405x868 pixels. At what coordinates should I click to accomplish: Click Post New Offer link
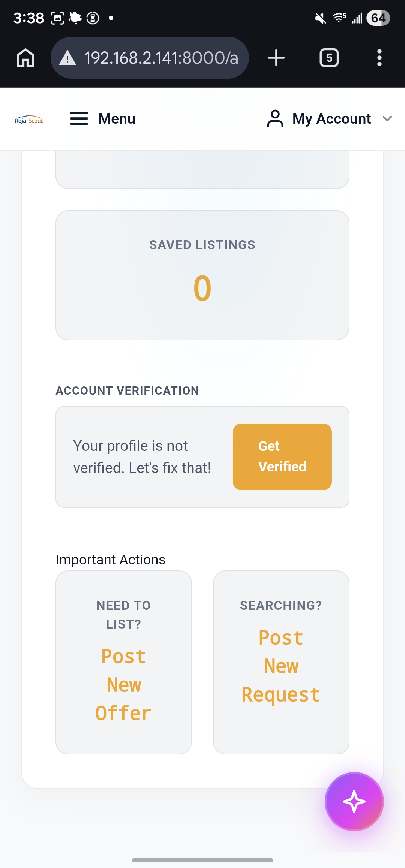click(123, 685)
